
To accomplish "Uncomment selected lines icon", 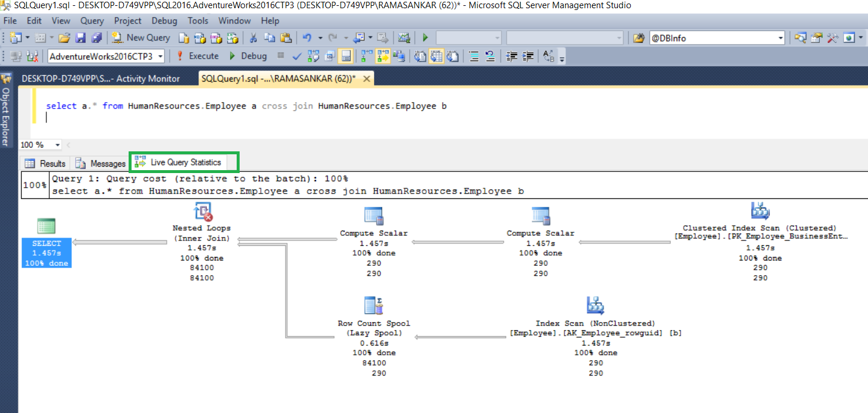I will click(x=490, y=56).
